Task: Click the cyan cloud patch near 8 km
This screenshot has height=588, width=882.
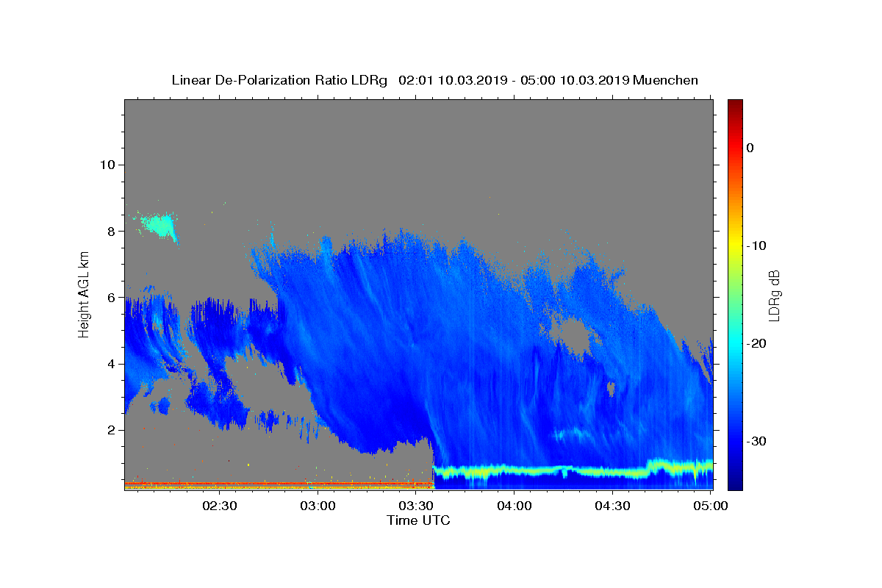Action: pyautogui.click(x=160, y=224)
